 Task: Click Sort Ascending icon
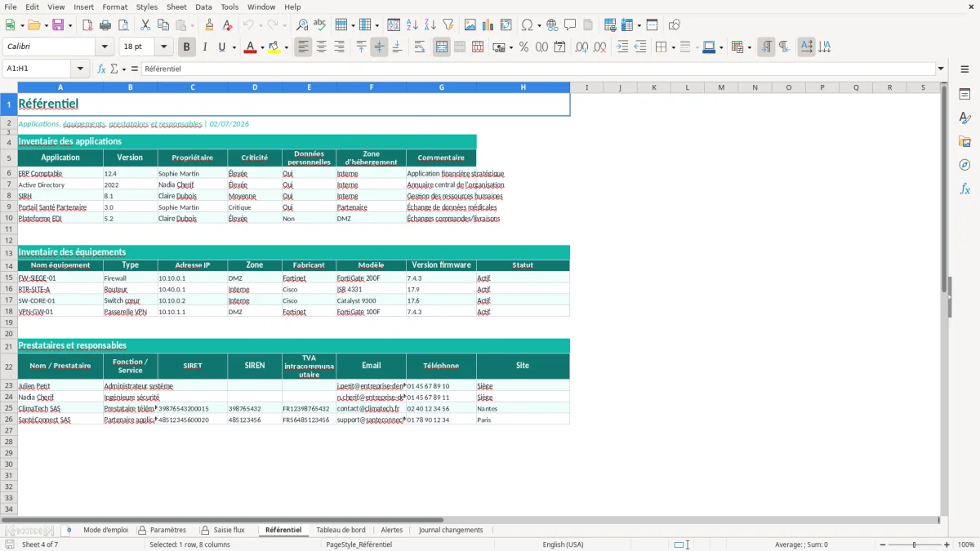412,25
